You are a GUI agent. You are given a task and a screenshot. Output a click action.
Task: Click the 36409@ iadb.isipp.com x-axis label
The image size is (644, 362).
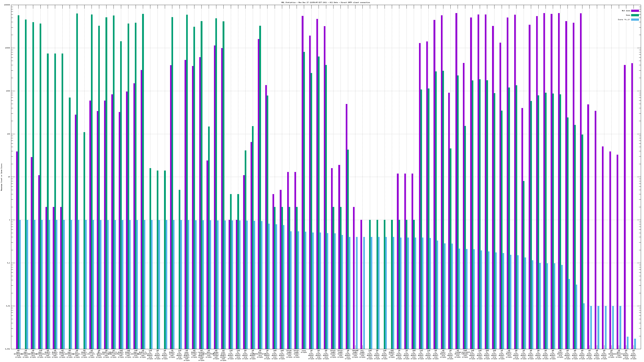point(355,354)
